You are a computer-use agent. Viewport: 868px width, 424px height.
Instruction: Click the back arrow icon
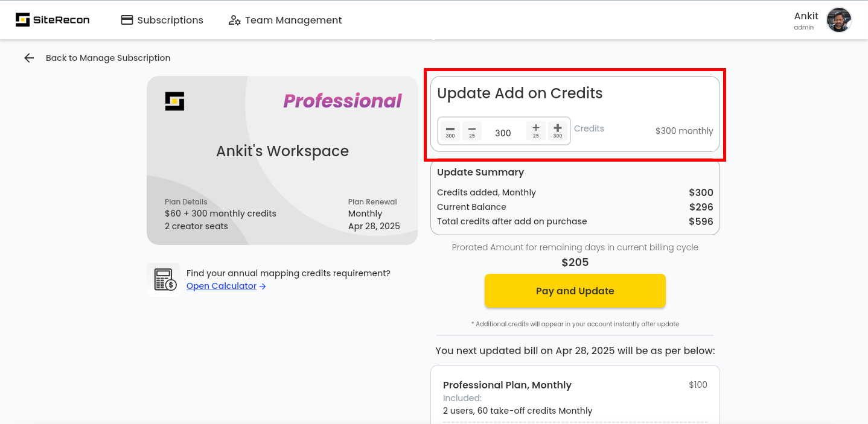tap(29, 58)
